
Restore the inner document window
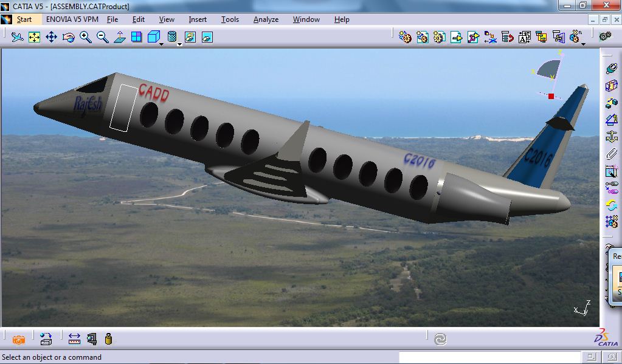tap(604, 19)
